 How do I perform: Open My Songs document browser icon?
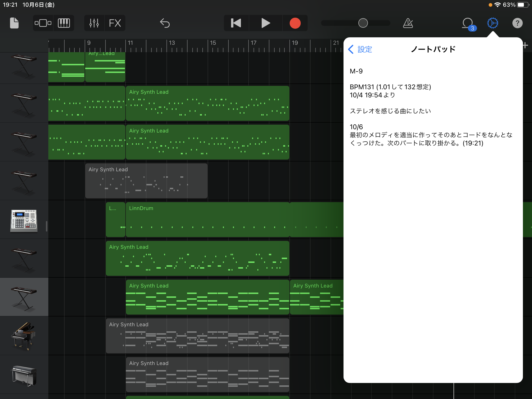click(14, 23)
